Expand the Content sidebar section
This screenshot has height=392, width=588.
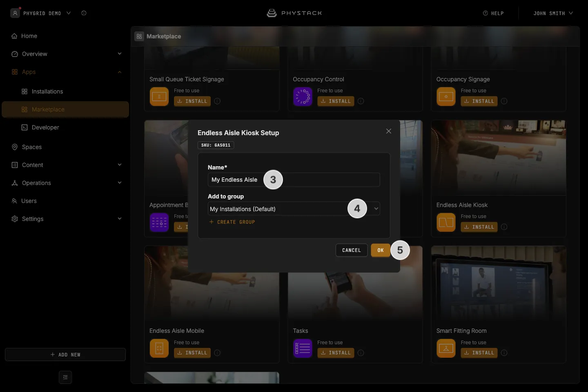[65, 165]
